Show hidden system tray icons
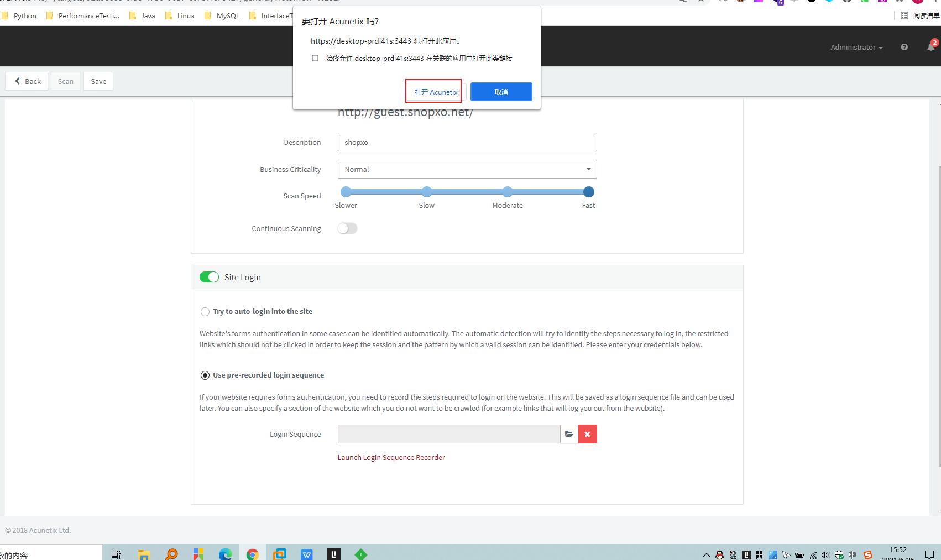 click(x=706, y=554)
